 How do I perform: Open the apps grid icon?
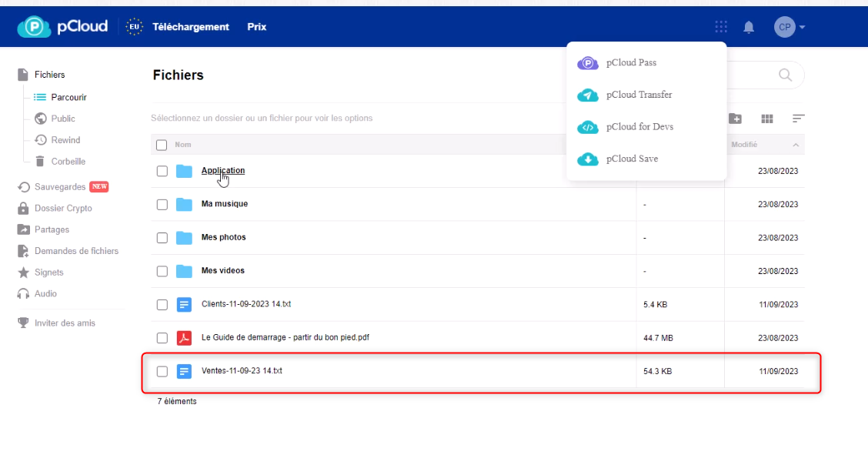721,27
